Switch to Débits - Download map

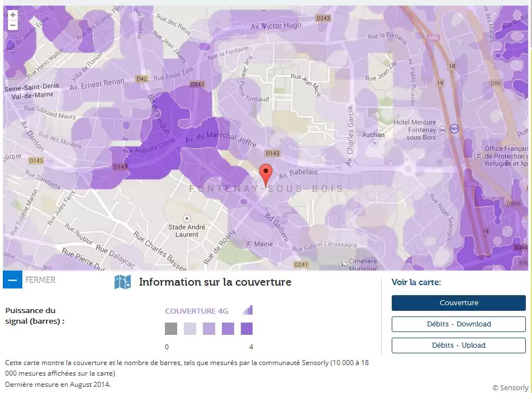click(458, 324)
